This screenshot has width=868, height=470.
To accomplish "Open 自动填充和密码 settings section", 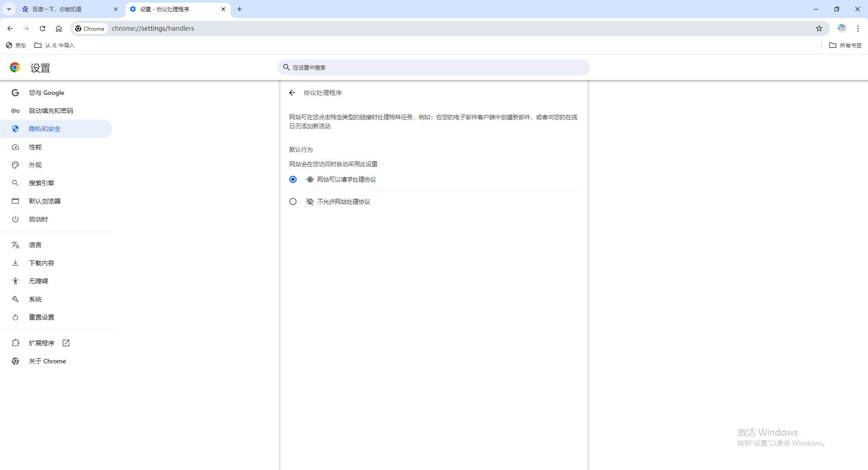I will [x=57, y=111].
